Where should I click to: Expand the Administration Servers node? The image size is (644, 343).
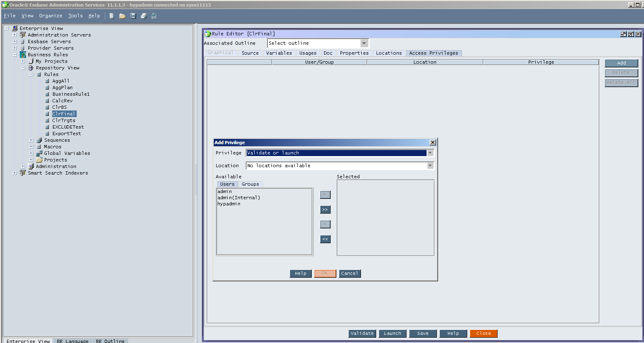pyautogui.click(x=15, y=35)
